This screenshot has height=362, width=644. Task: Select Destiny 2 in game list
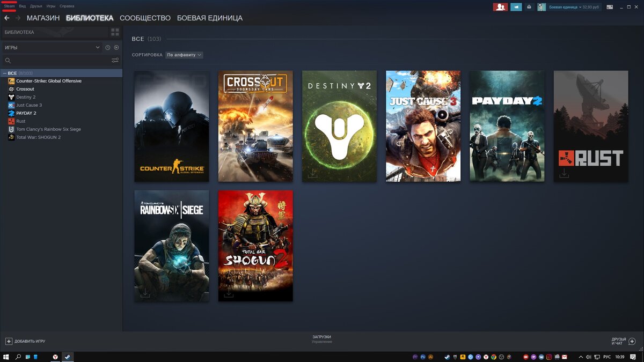click(26, 97)
